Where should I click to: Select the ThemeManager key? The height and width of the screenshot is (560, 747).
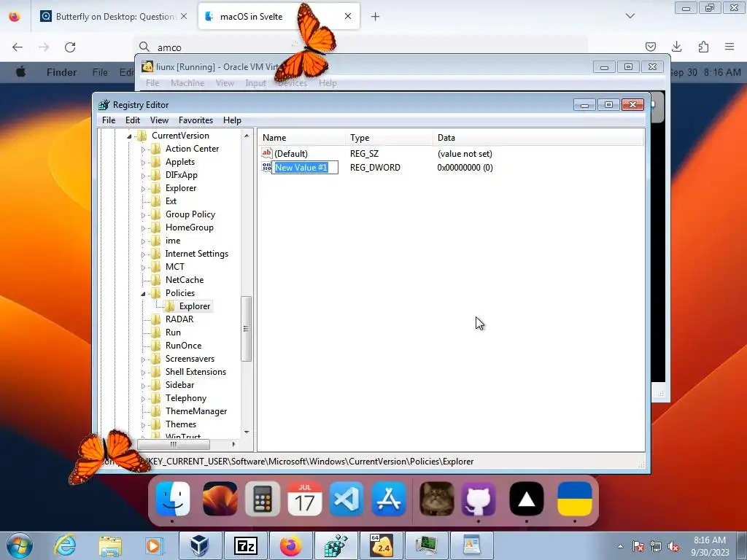click(x=196, y=411)
